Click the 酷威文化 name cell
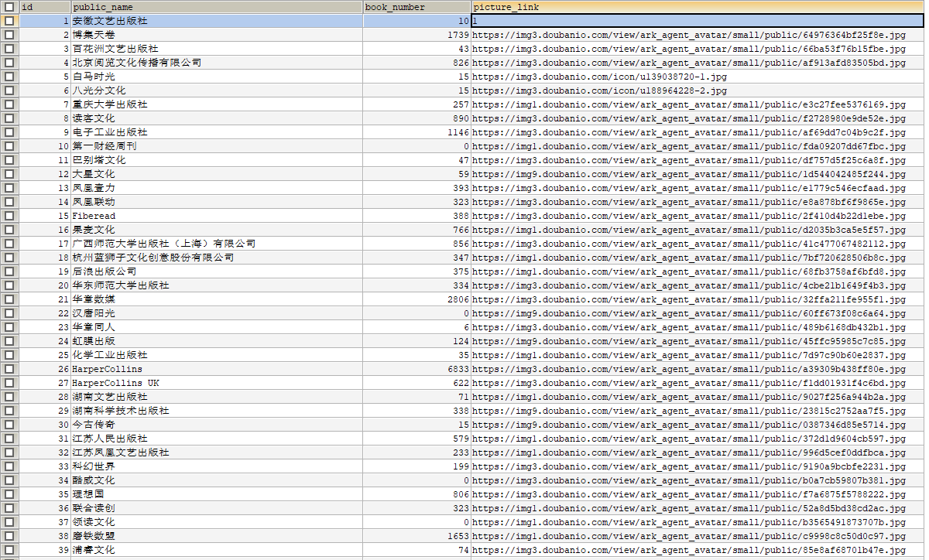The image size is (929, 560). 217,480
